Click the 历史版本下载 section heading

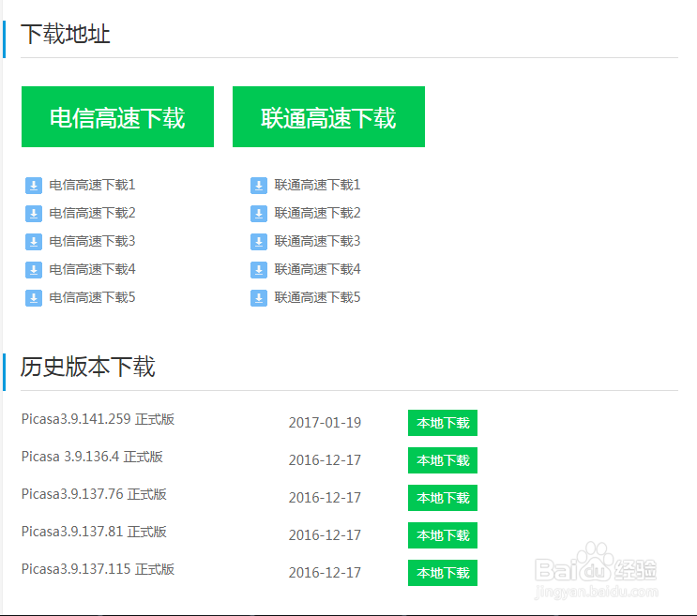pos(87,367)
